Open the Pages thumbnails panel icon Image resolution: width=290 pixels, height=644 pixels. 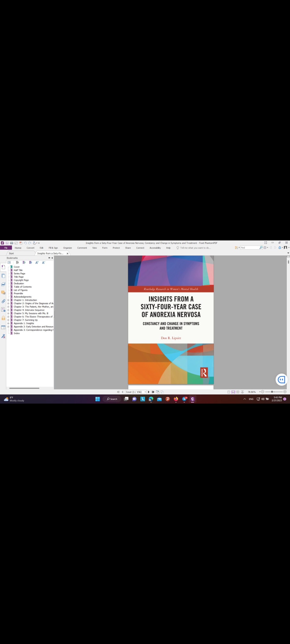click(x=3, y=276)
